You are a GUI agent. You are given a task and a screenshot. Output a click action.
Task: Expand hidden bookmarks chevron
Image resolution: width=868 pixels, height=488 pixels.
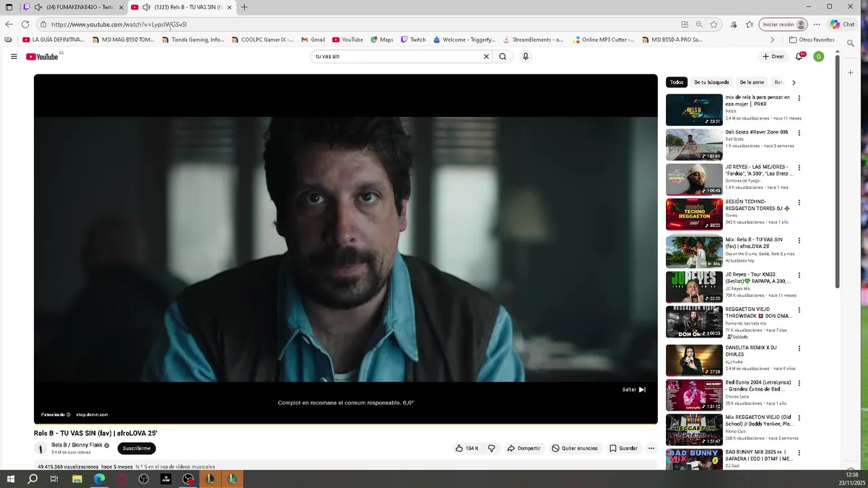pyautogui.click(x=772, y=40)
